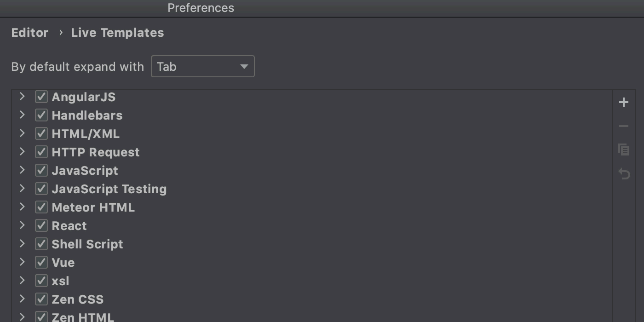Select the JavaScript Testing group
Viewport: 644px width, 322px height.
[312, 189]
